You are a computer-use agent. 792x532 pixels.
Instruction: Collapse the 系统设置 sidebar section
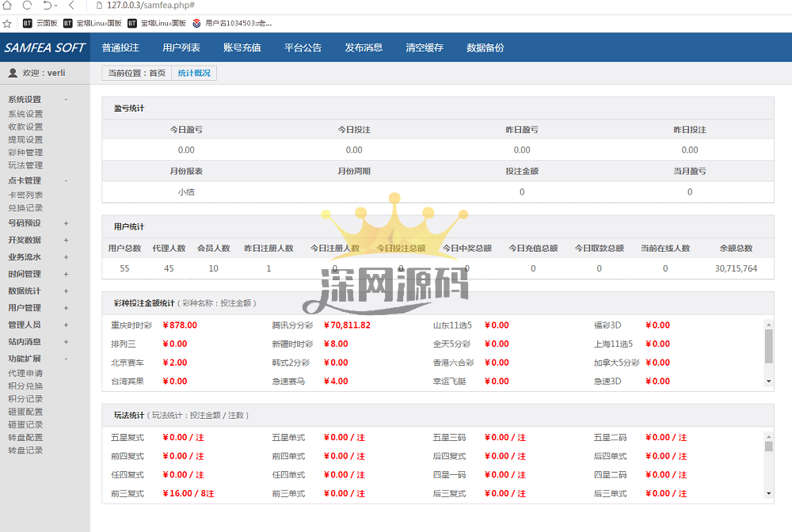[66, 99]
